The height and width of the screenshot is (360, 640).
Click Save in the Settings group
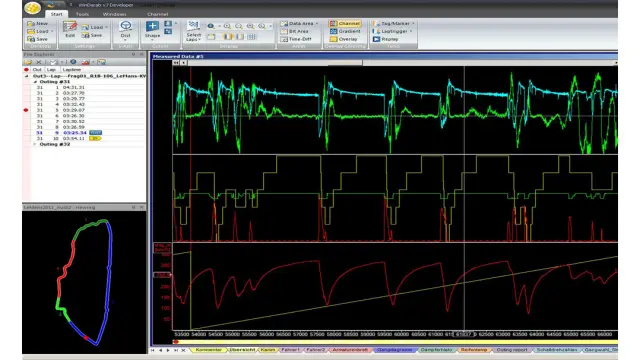point(92,35)
